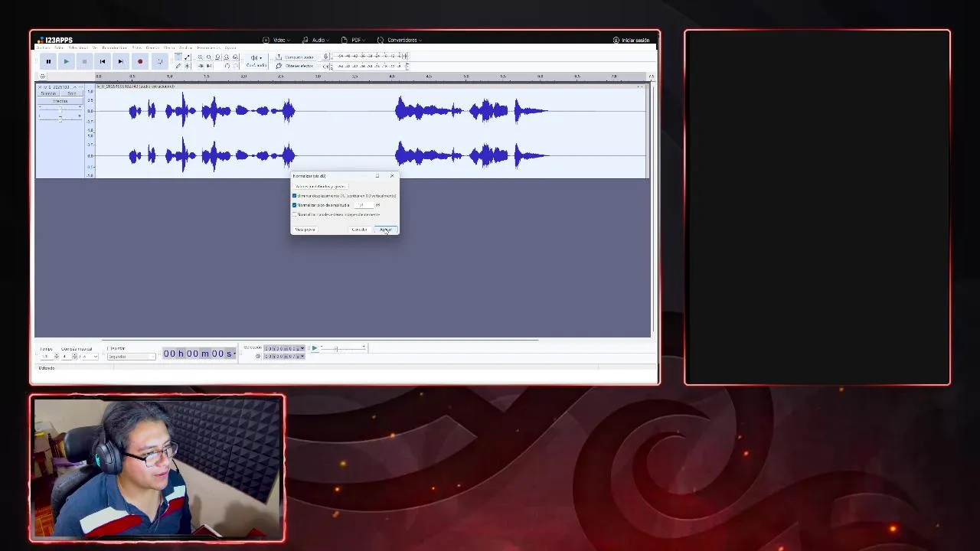Pause playback with the Pause button
This screenshot has height=551, width=980.
click(48, 61)
